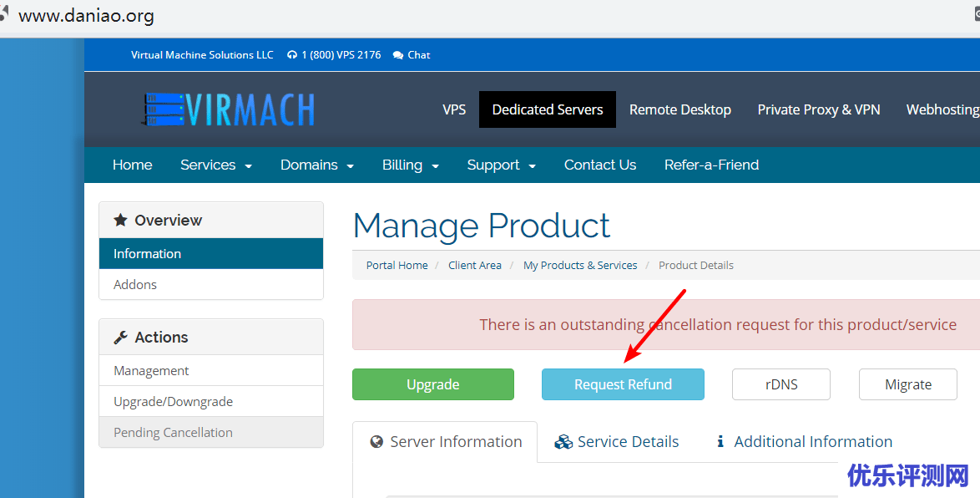Image resolution: width=980 pixels, height=498 pixels.
Task: Open Refer-a-Friend page
Action: pyautogui.click(x=711, y=165)
